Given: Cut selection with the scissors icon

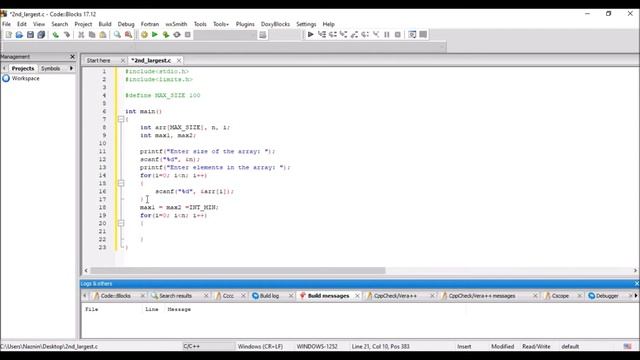Looking at the screenshot, I should [x=81, y=35].
